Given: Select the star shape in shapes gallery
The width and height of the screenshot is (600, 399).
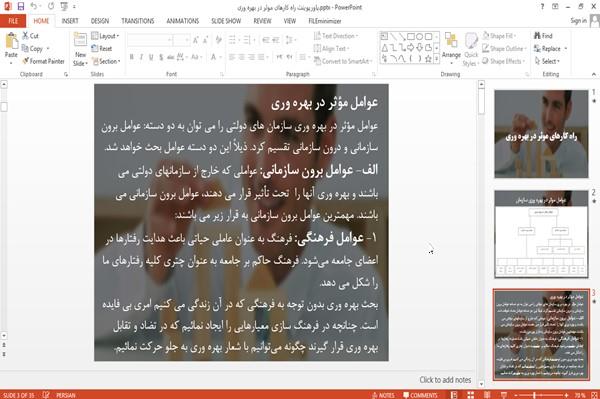Looking at the screenshot, I should click(x=428, y=59).
